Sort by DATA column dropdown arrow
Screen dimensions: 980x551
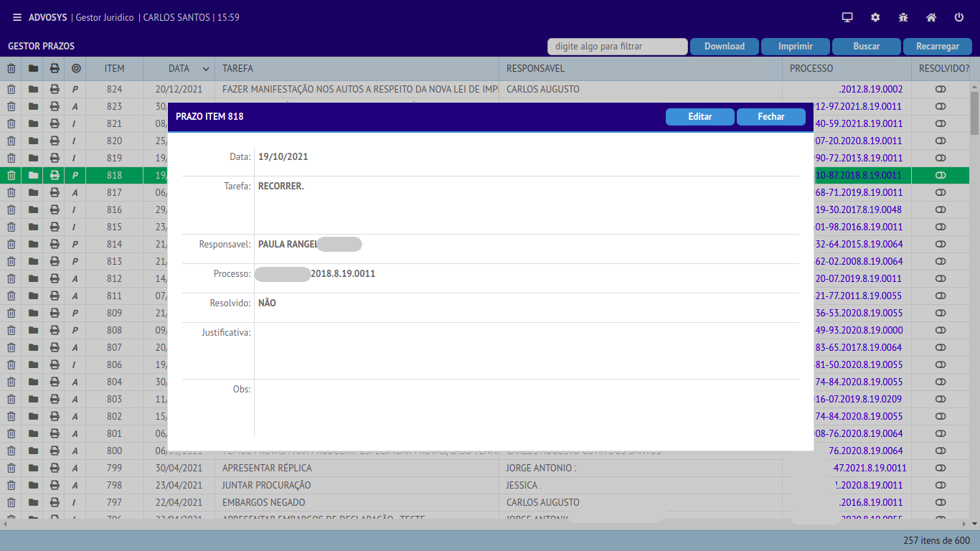[206, 69]
